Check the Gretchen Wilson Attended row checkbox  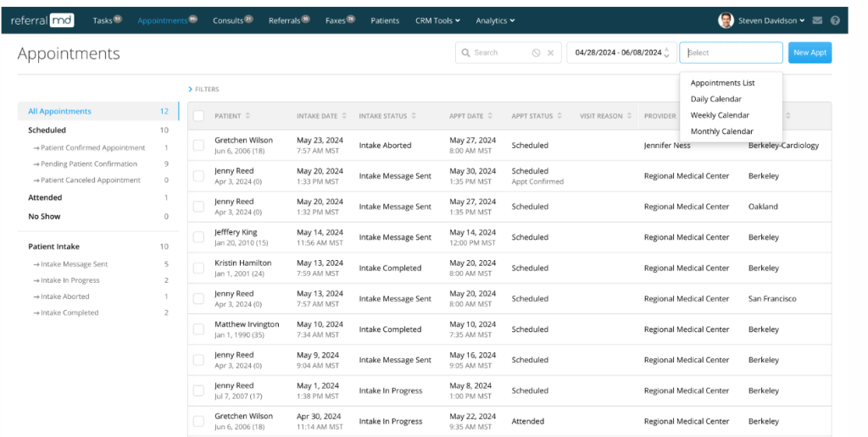click(198, 421)
